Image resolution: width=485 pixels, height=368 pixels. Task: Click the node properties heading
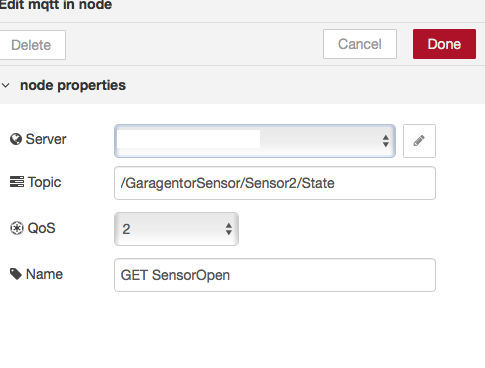[x=73, y=85]
